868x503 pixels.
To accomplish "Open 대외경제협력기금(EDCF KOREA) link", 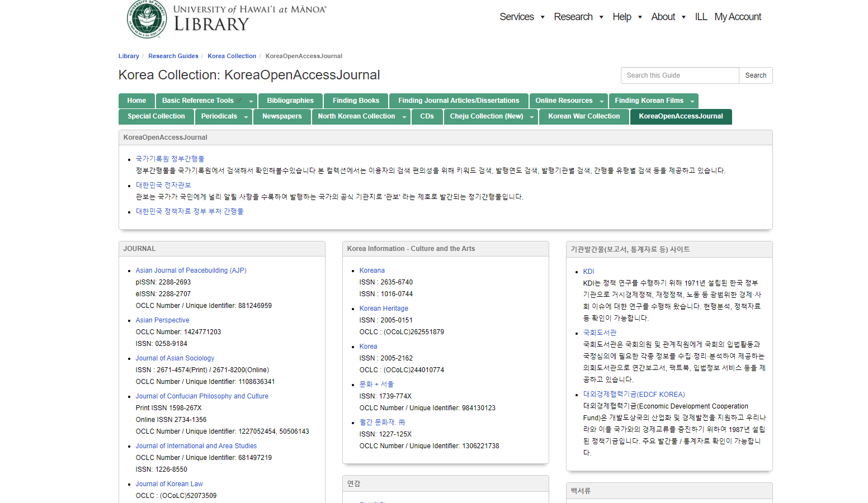I will point(634,395).
